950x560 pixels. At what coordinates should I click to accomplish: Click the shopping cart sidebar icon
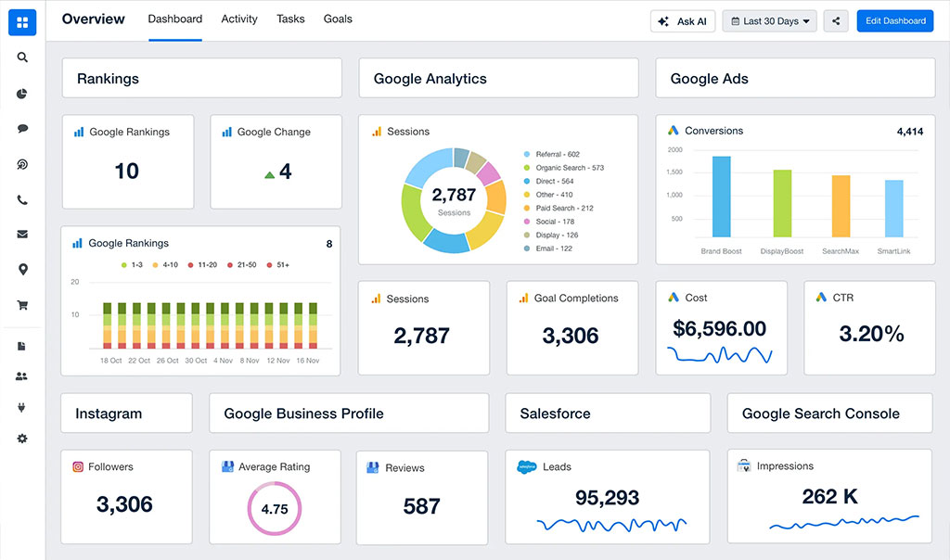(x=22, y=305)
